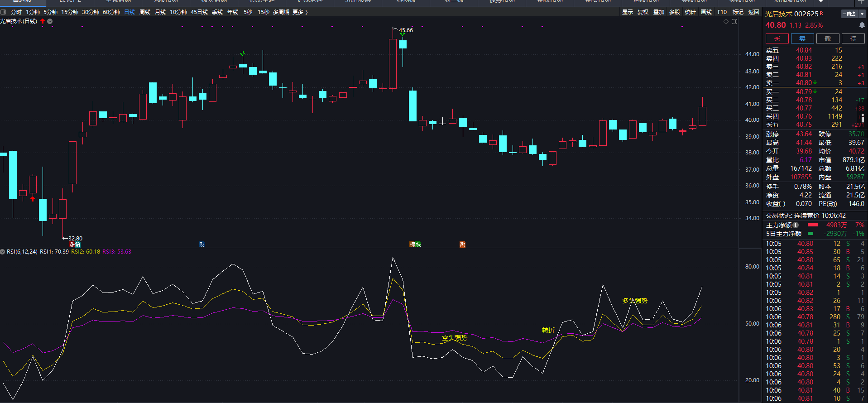
Task: Switch to 季线 quarterly chart
Action: click(217, 12)
